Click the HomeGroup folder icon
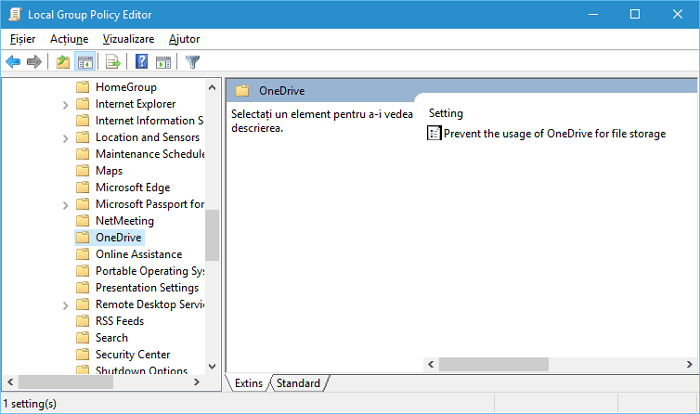The width and height of the screenshot is (700, 414). (x=83, y=87)
